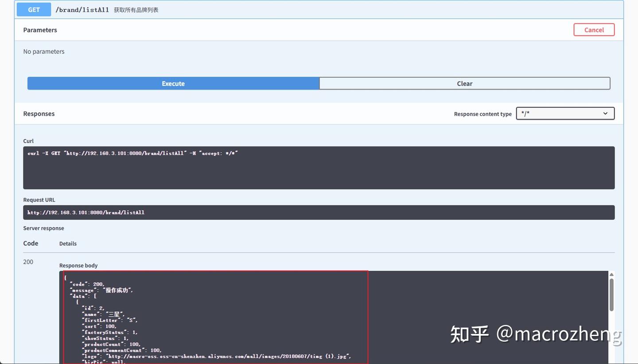Image resolution: width=638 pixels, height=364 pixels.
Task: Click the Parameters section heading
Action: coord(40,30)
